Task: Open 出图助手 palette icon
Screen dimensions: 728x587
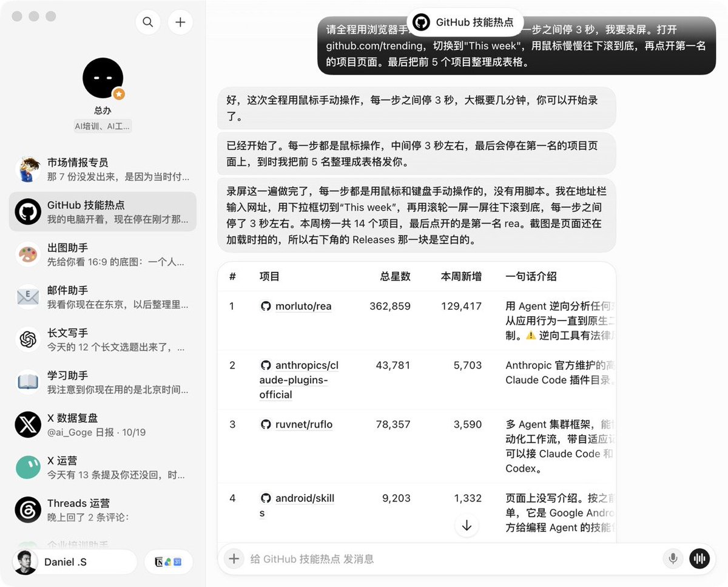Action: click(28, 254)
